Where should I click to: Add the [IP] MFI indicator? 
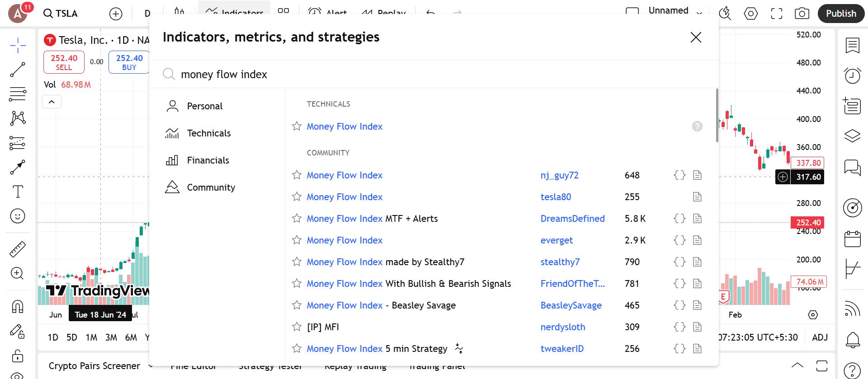coord(323,327)
